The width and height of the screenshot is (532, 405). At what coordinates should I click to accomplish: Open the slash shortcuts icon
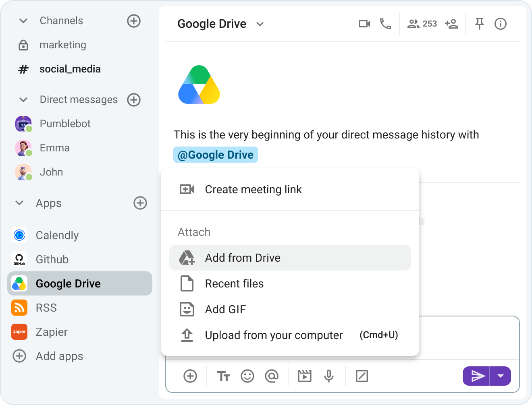tap(362, 376)
